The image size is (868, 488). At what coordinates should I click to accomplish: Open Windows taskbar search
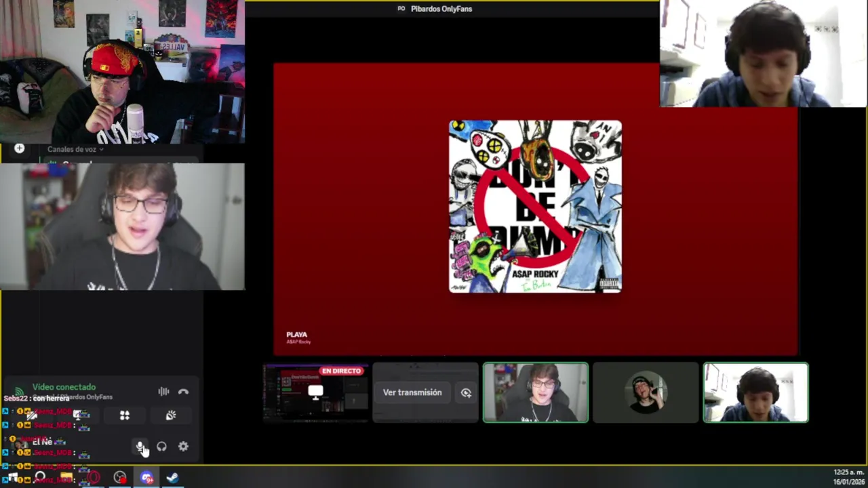tap(39, 478)
